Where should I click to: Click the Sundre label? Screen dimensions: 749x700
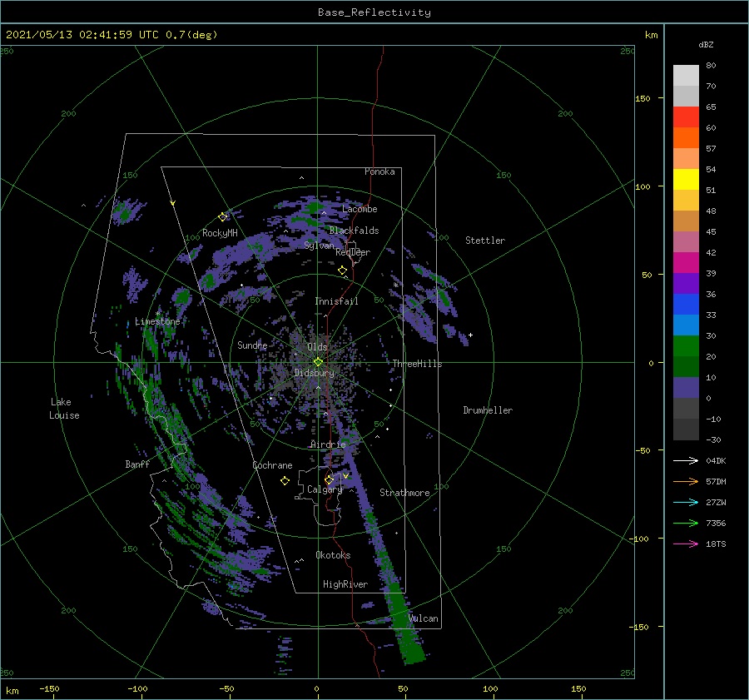point(252,345)
